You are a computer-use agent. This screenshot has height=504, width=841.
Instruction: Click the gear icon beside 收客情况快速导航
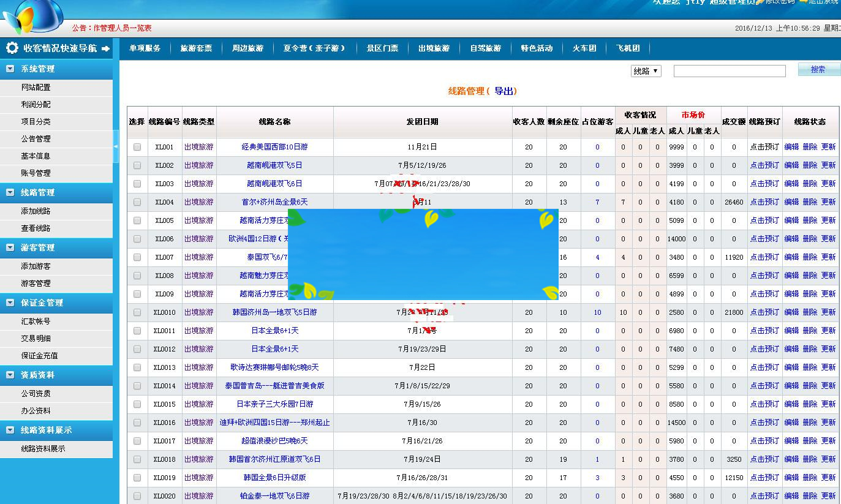[12, 48]
